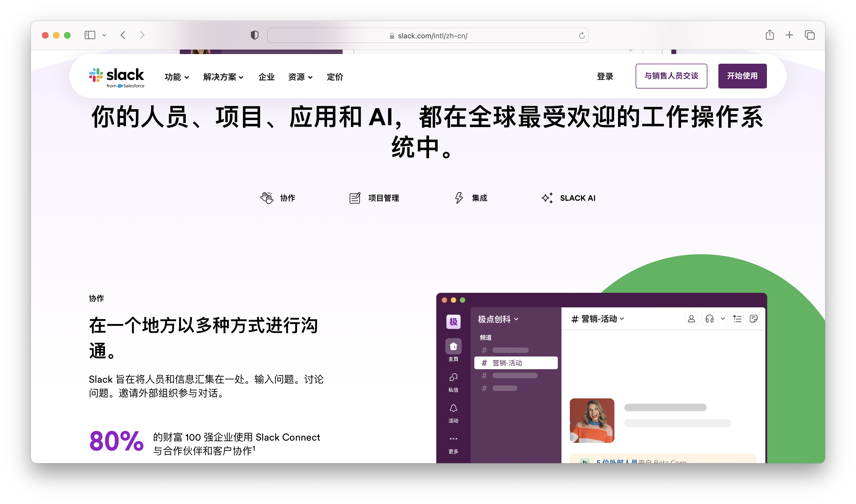Open the 定价 pricing menu item
The image size is (856, 504).
point(335,77)
